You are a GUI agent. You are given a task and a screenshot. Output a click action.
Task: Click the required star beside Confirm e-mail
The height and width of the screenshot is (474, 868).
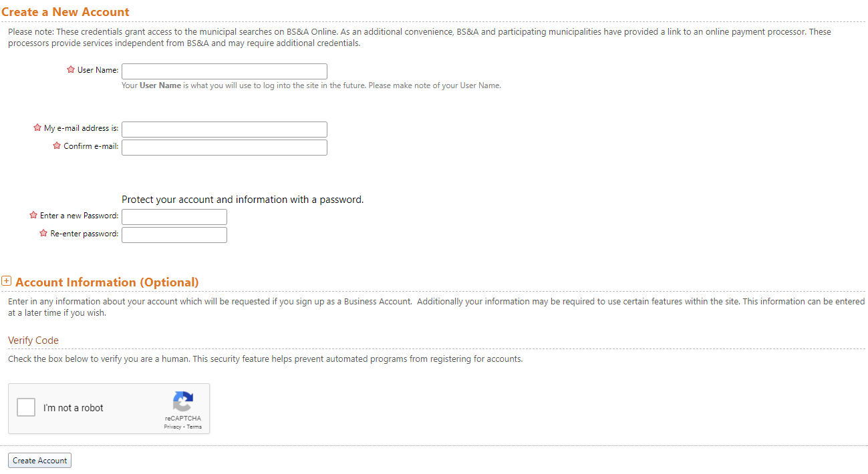coord(57,145)
